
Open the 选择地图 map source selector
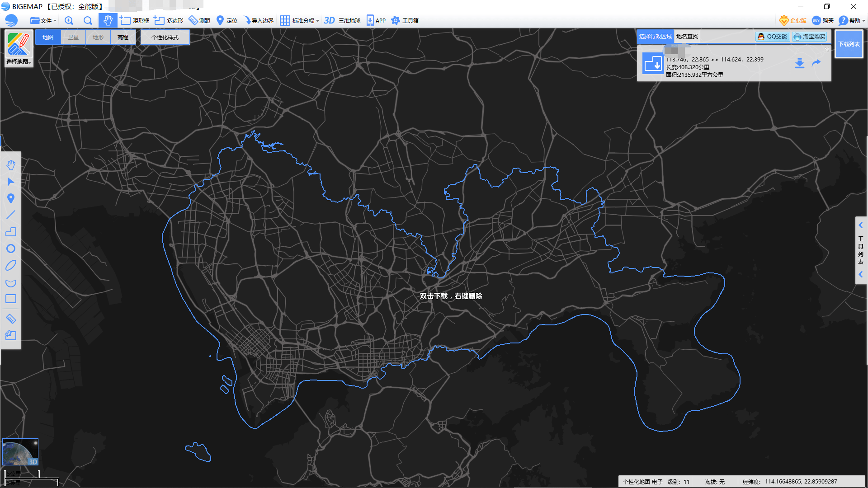[x=19, y=49]
